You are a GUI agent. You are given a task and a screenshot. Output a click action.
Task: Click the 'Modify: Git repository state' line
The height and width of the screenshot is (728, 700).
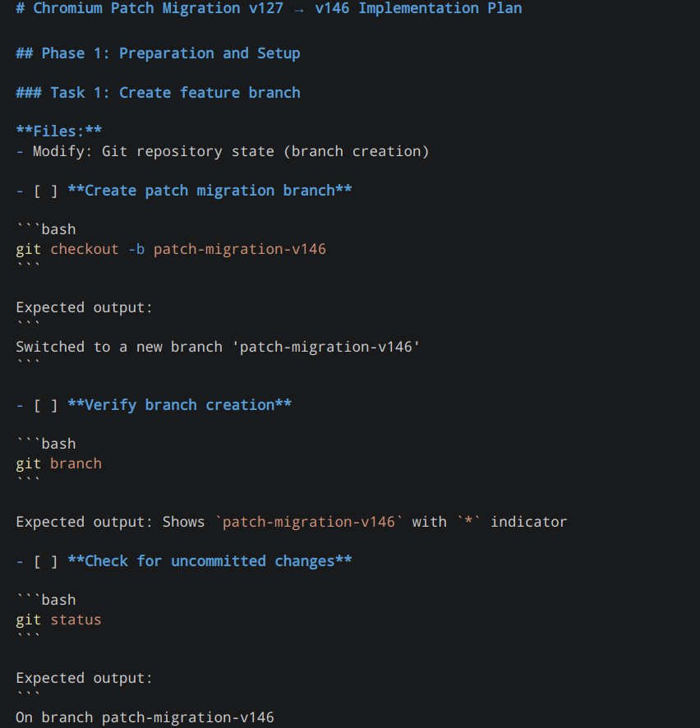pos(223,151)
